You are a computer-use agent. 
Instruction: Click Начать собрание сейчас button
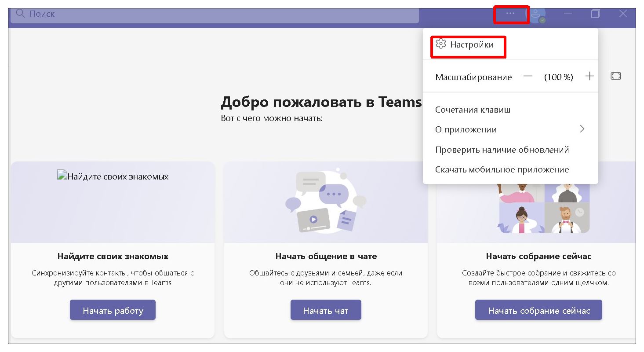point(538,311)
